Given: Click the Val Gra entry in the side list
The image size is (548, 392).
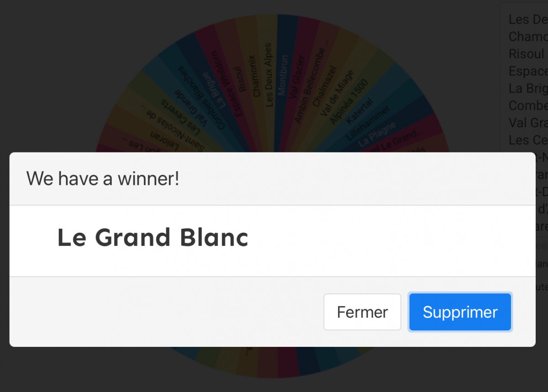Looking at the screenshot, I should (x=528, y=122).
